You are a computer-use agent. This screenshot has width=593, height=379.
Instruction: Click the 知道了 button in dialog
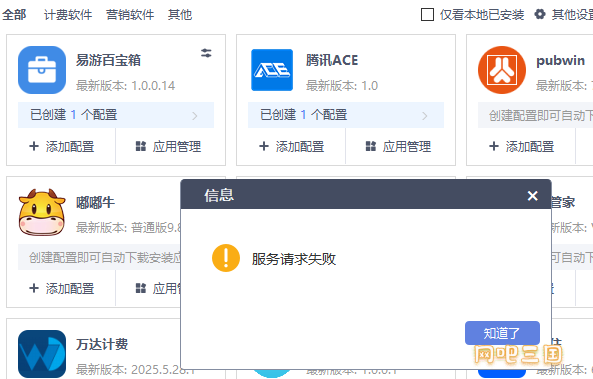click(x=502, y=333)
